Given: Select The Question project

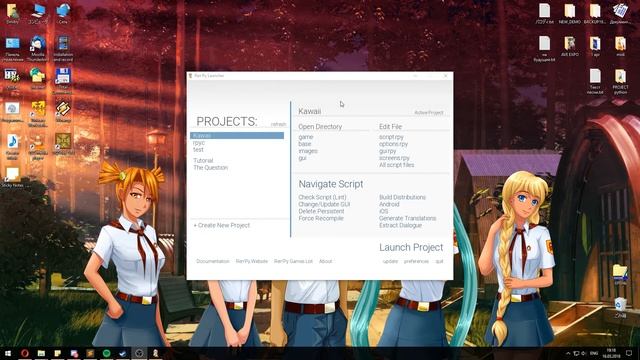Looking at the screenshot, I should [211, 167].
